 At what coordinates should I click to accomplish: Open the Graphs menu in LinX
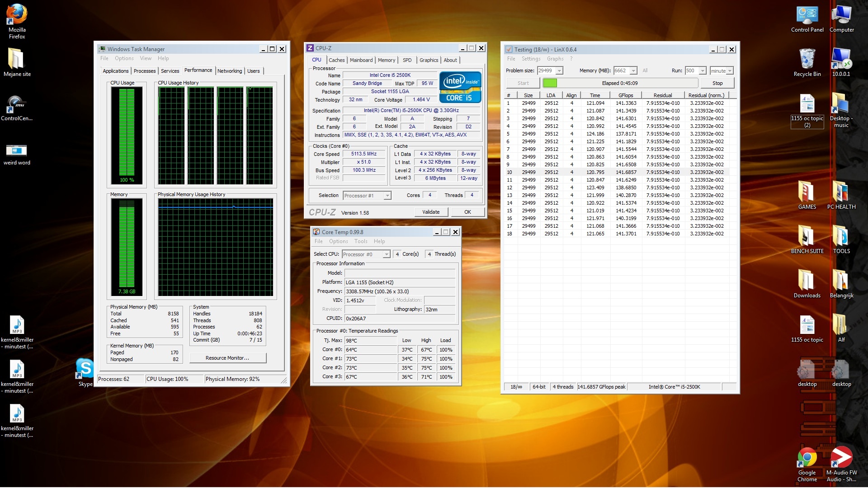(x=555, y=59)
